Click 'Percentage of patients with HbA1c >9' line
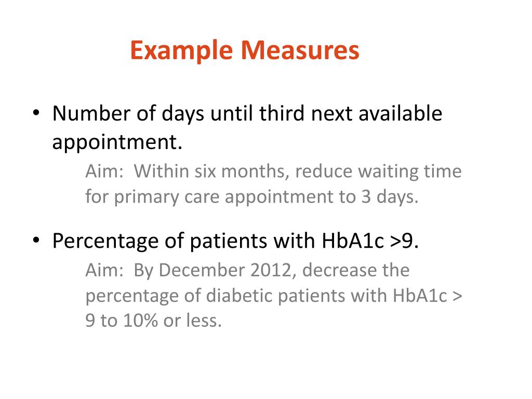Screen dimensions: 532x399 click(235, 241)
